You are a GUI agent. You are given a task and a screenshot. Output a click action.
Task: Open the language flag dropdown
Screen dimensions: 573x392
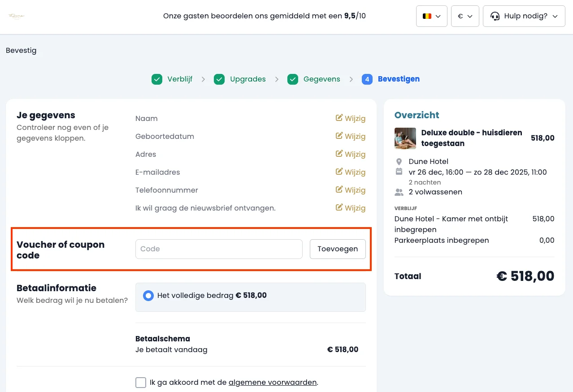click(x=431, y=16)
